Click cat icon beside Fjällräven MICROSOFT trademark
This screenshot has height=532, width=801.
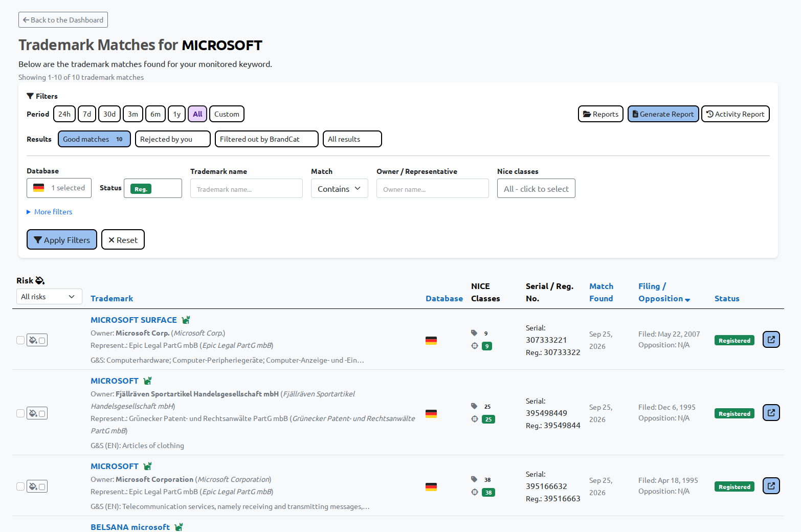(147, 381)
